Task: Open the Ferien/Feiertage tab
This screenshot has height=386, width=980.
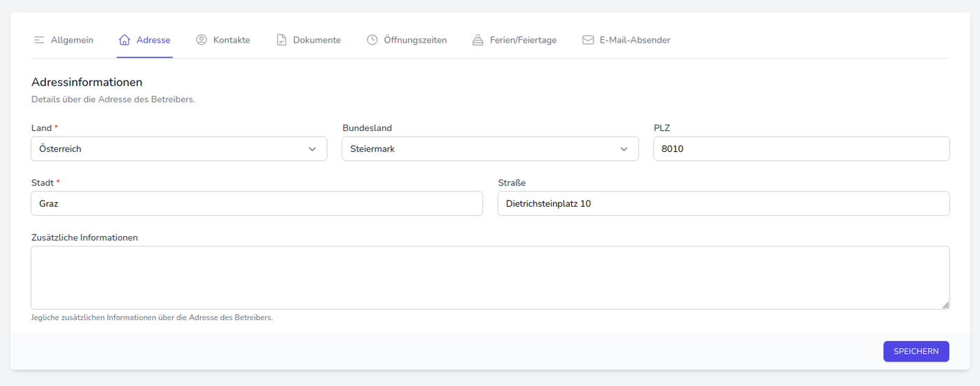Action: [x=523, y=40]
